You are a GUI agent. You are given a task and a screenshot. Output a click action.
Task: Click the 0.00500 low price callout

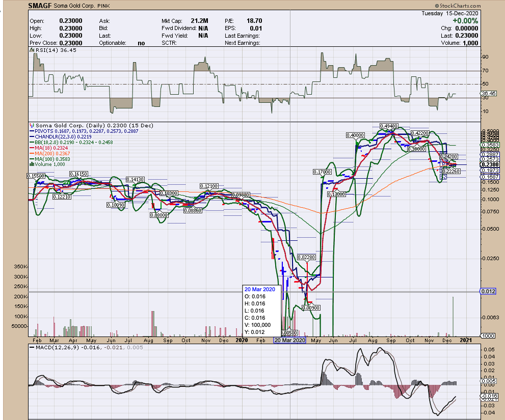point(288,332)
